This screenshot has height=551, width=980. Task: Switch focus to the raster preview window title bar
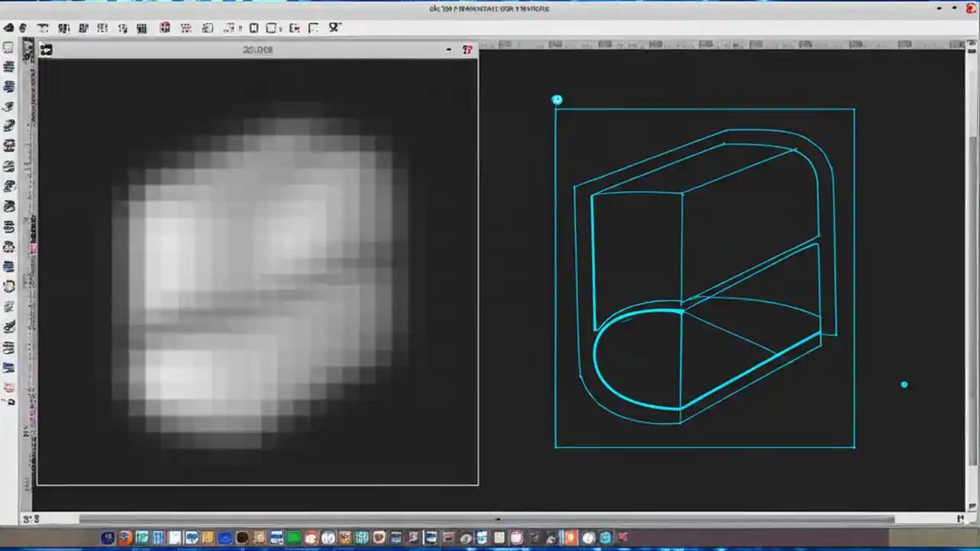(257, 49)
